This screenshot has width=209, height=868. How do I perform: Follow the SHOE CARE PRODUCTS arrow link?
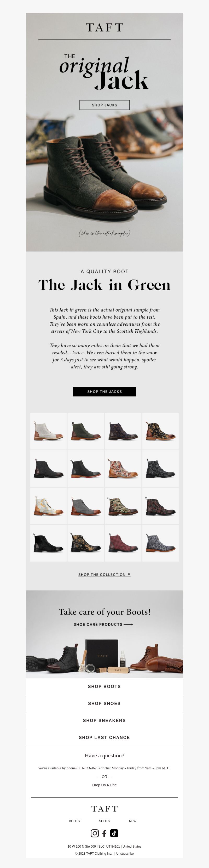point(103,624)
